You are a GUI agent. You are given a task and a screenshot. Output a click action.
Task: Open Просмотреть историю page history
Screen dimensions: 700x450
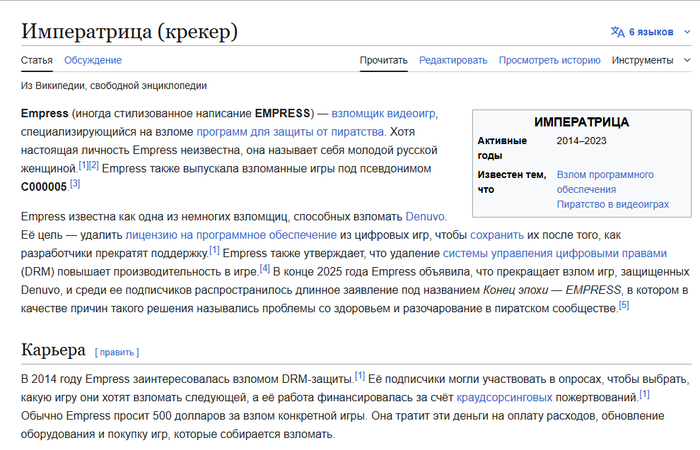(x=549, y=60)
